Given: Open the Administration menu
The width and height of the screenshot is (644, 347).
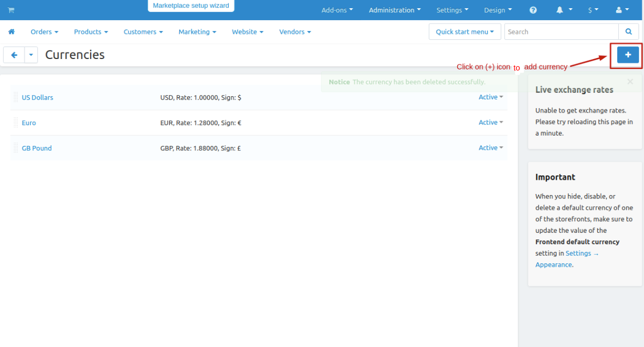Looking at the screenshot, I should tap(395, 10).
